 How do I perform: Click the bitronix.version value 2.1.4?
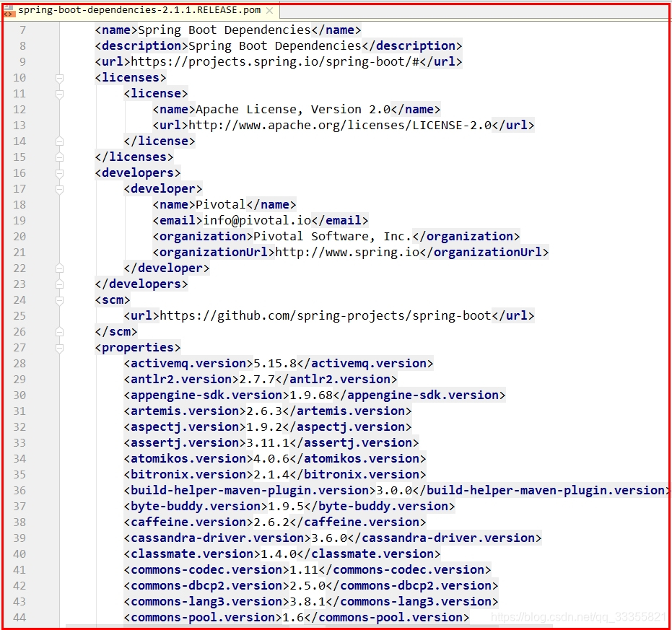coord(271,474)
